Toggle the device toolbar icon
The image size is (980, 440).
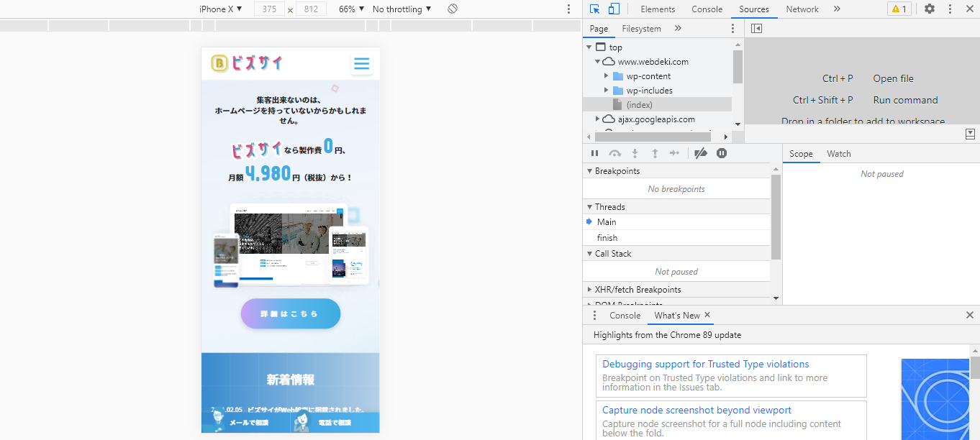[x=614, y=9]
